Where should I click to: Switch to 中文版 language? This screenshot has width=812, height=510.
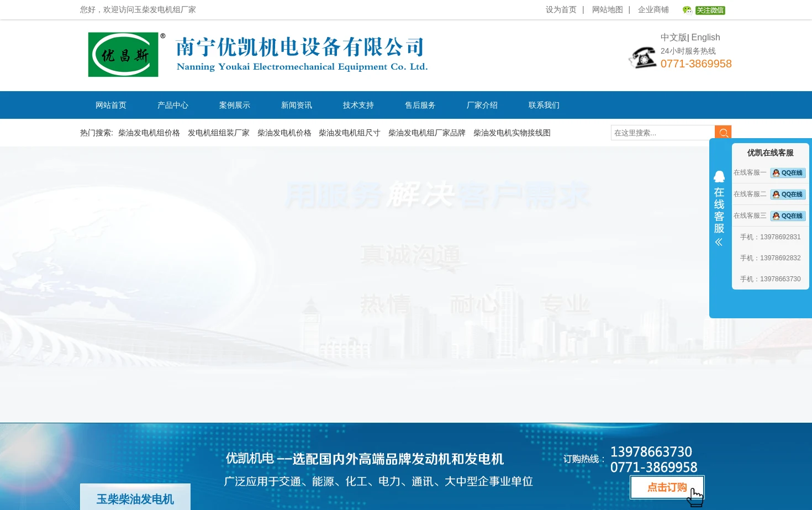(x=674, y=38)
